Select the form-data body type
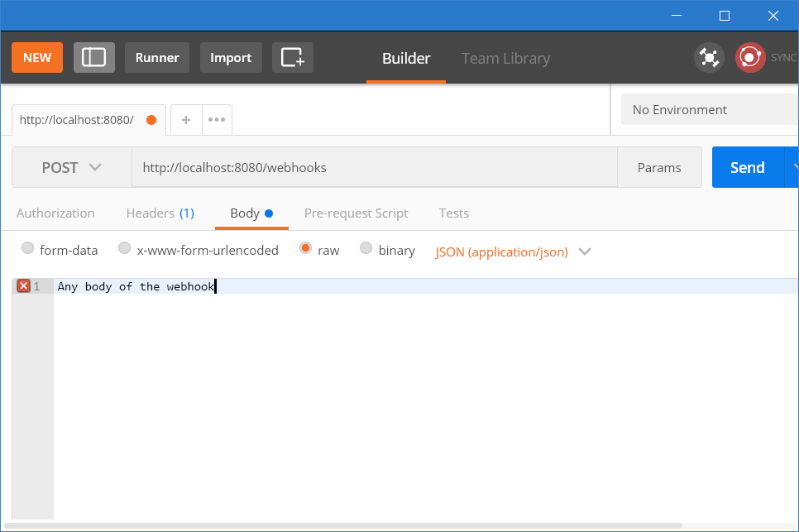This screenshot has width=799, height=532. (x=27, y=249)
